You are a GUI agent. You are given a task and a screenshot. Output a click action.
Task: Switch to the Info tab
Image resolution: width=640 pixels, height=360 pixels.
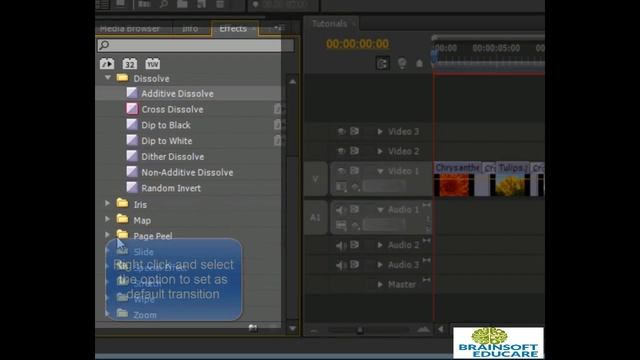point(190,29)
